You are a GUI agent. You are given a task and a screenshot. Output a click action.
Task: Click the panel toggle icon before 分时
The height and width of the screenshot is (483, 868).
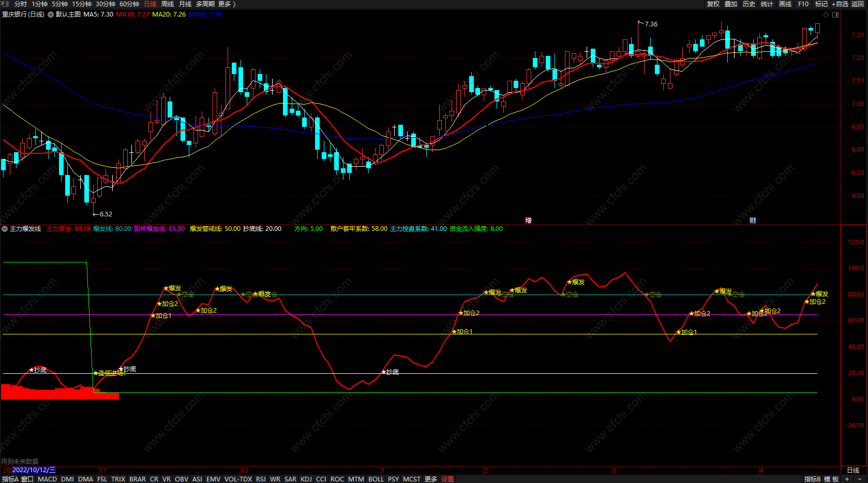6,4
